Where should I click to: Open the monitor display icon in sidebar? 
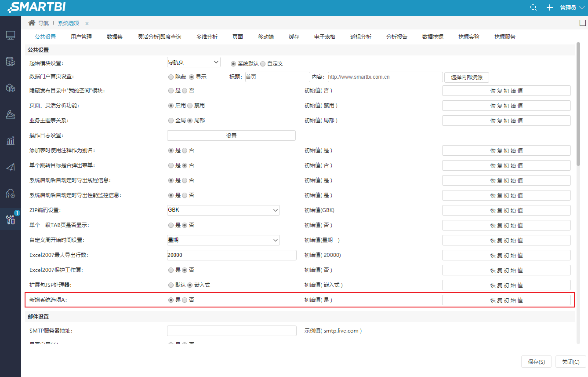(x=11, y=35)
